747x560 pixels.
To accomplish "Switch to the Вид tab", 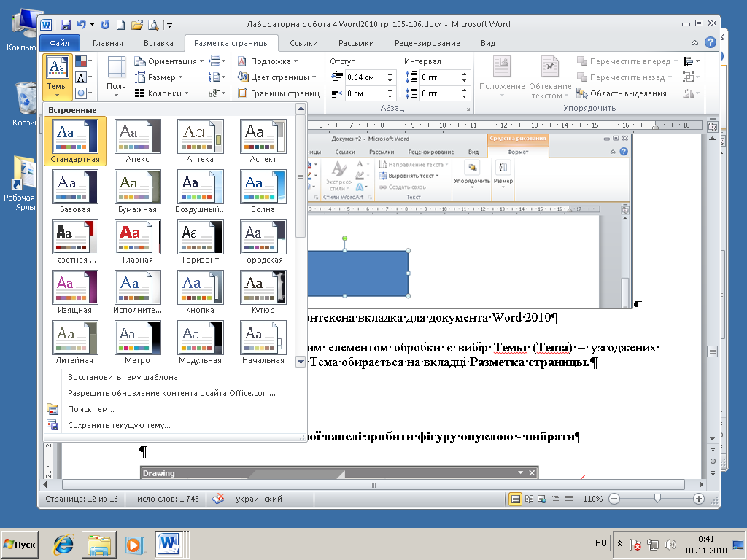I will click(488, 43).
